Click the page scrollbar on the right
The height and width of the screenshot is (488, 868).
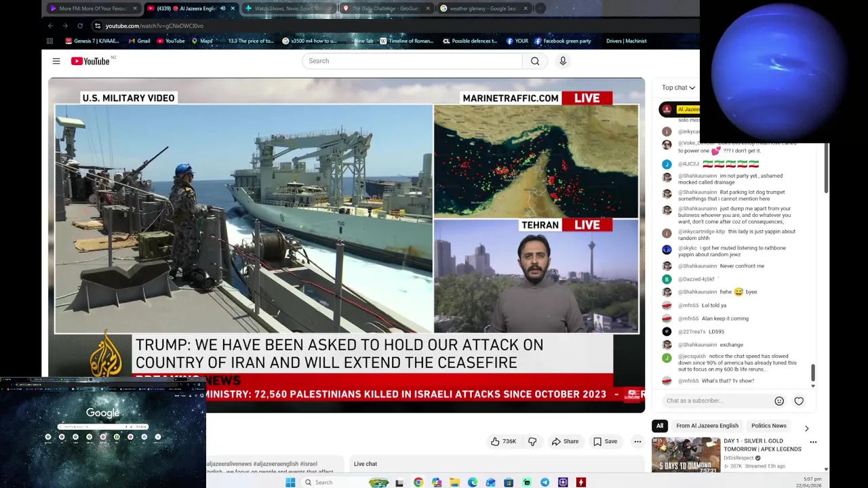826,167
